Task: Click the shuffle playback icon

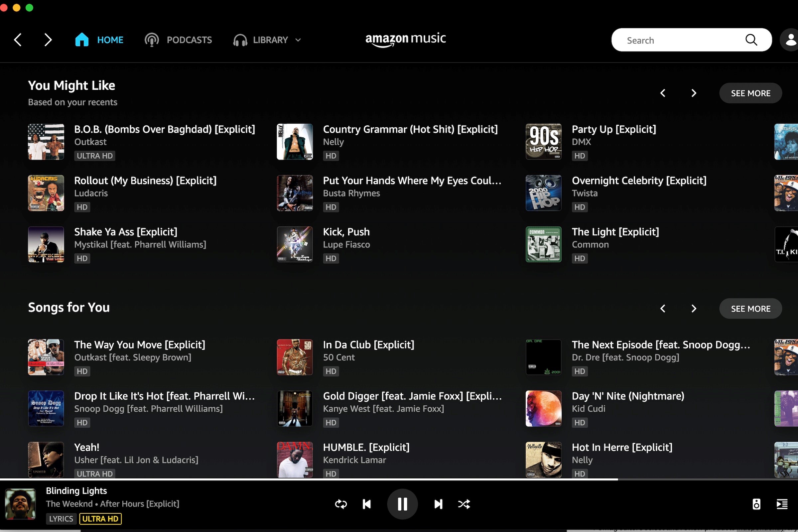Action: 464,504
